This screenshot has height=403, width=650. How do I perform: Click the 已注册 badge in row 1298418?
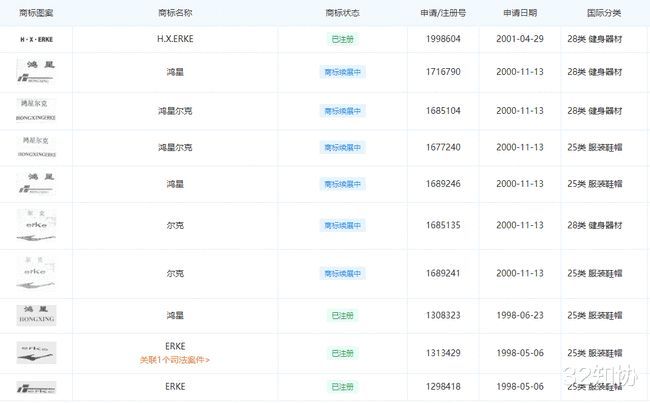coord(342,387)
